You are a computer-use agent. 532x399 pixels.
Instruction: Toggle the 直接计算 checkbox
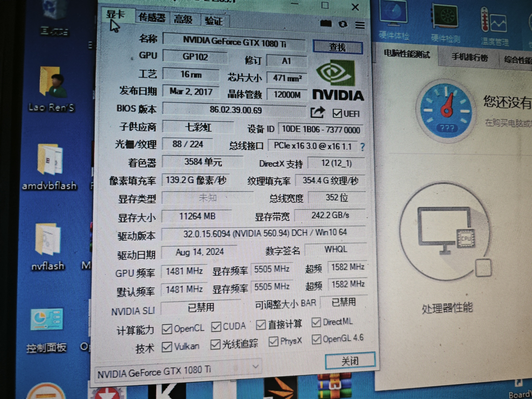coord(261,324)
